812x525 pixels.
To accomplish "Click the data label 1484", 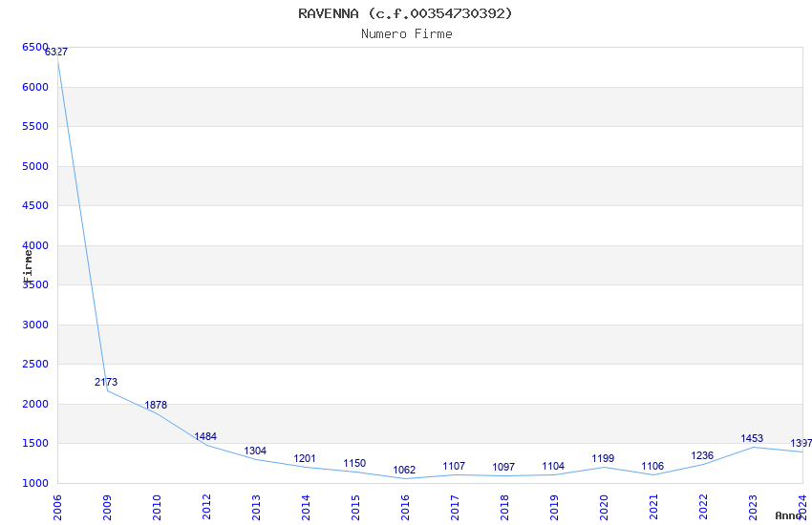I will [x=205, y=436].
